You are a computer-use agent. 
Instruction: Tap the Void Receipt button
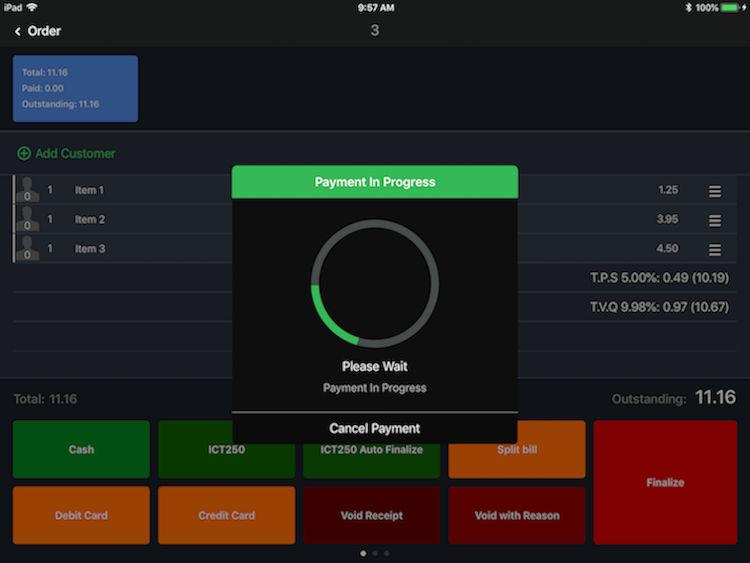(371, 515)
